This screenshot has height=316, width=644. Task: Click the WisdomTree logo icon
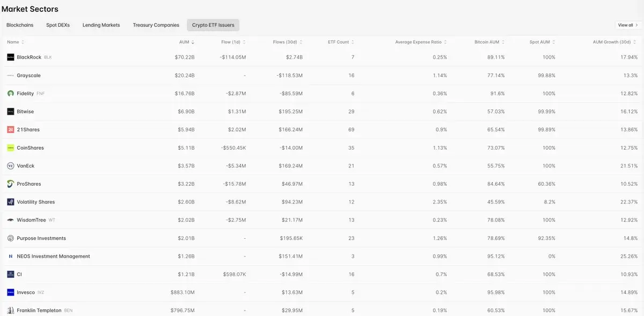11,220
